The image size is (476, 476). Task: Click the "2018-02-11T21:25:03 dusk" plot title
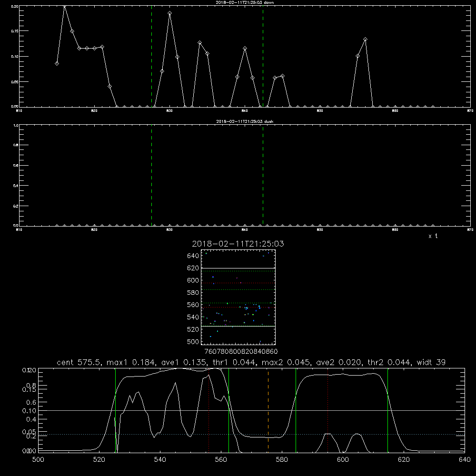tap(245, 121)
